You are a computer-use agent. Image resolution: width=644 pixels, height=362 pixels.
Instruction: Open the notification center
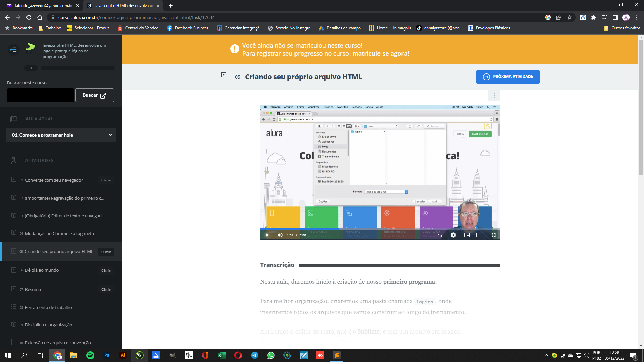(633, 355)
